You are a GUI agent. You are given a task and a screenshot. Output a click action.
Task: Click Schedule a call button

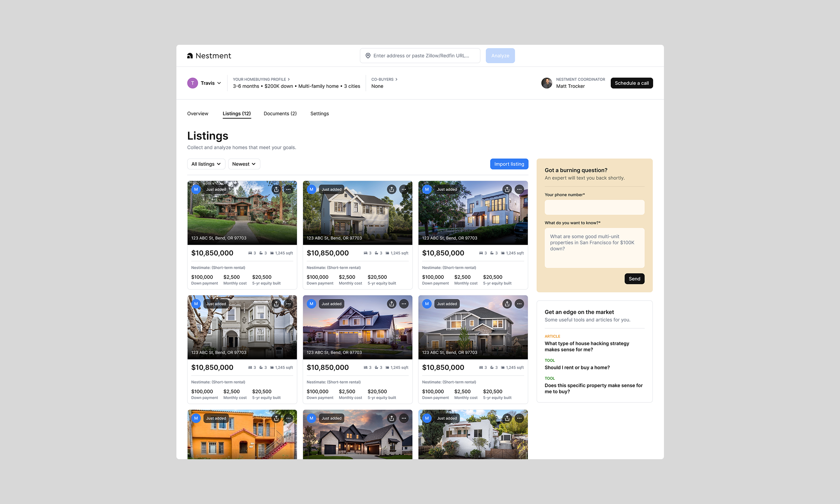[631, 83]
